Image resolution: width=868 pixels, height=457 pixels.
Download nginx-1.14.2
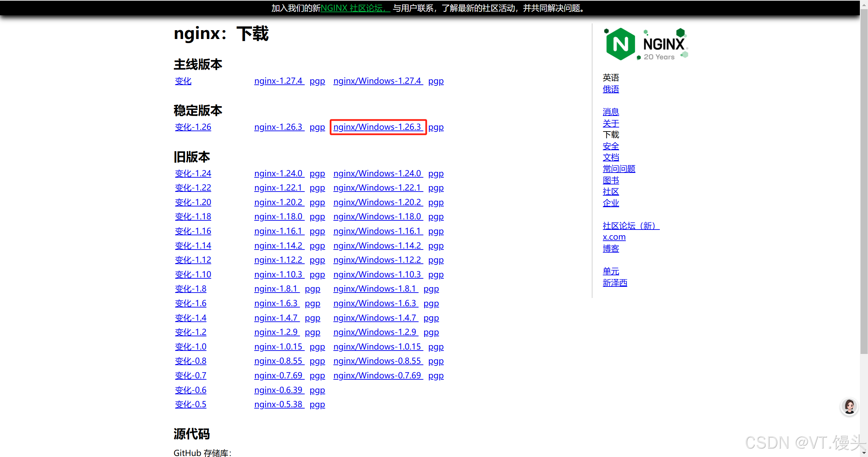click(279, 246)
